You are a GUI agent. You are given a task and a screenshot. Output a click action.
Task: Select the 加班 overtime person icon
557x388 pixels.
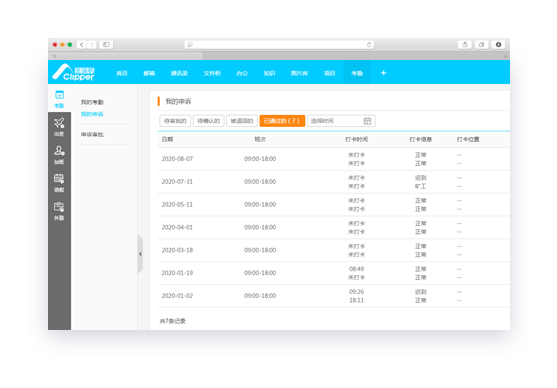click(x=59, y=151)
